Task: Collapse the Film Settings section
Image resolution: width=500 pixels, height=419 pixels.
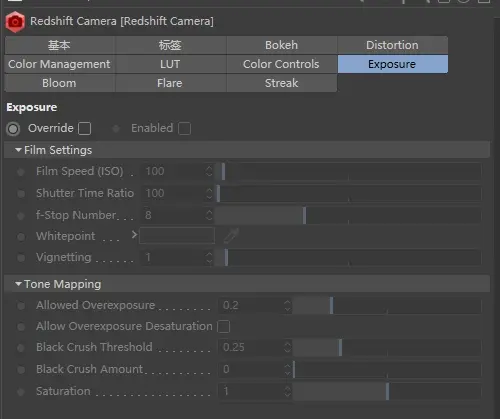Action: point(18,150)
